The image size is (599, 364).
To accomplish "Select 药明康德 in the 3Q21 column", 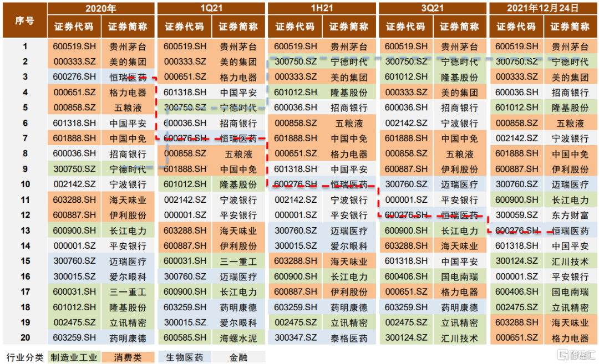I will [459, 307].
